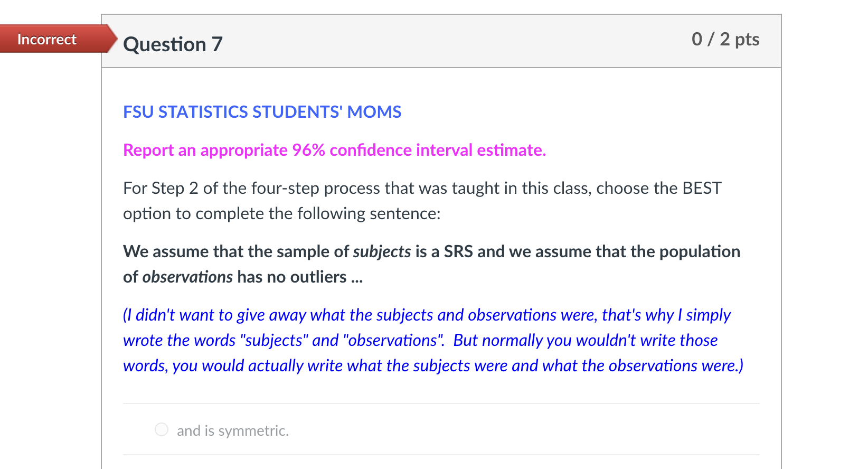Select the answer option text "and is symmetric."
The width and height of the screenshot is (868, 469).
coord(233,430)
